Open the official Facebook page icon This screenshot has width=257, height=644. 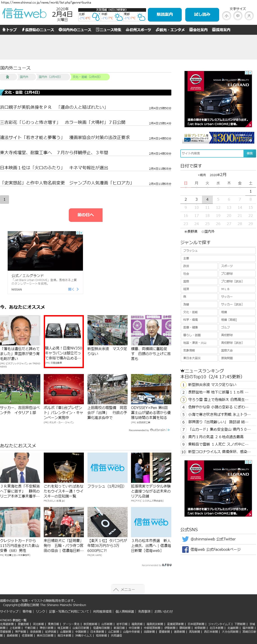point(185,549)
